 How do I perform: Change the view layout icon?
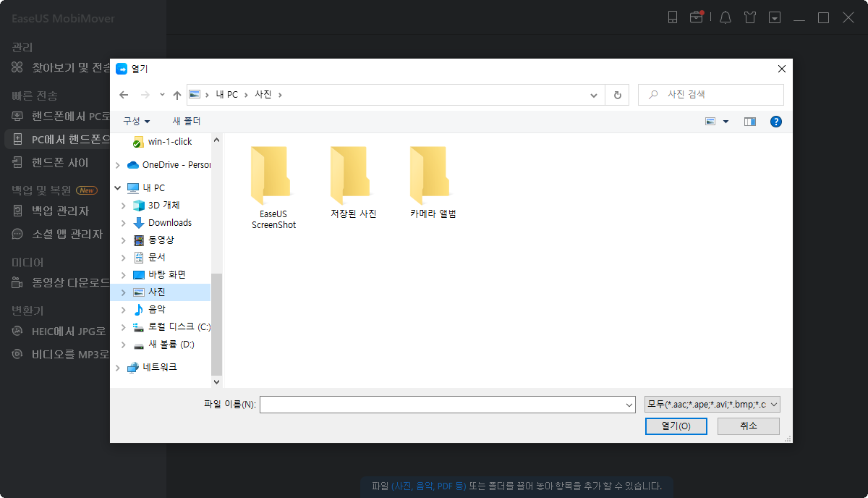tap(710, 122)
